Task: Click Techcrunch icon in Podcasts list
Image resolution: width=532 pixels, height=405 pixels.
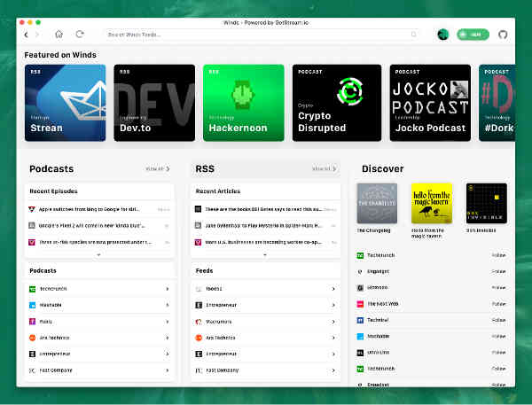Action: [32, 289]
